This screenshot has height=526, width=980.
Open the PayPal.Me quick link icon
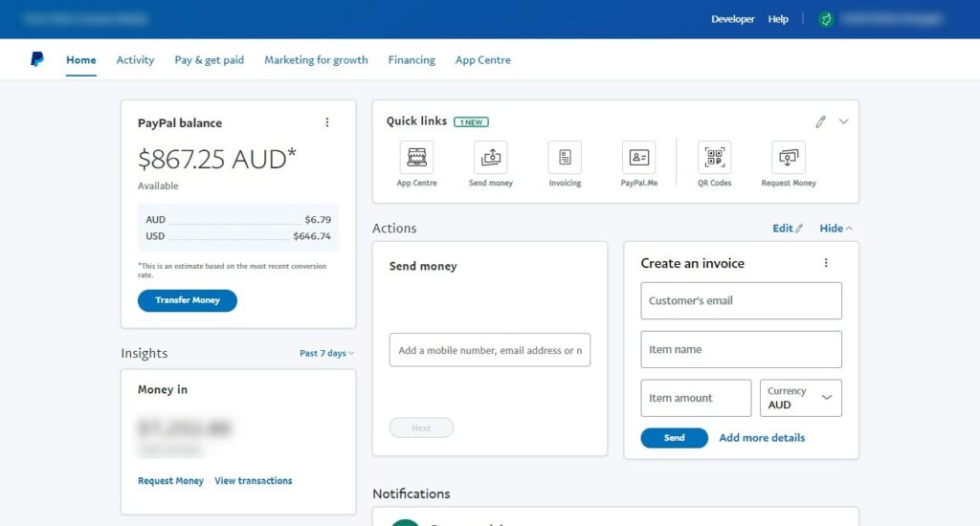638,158
